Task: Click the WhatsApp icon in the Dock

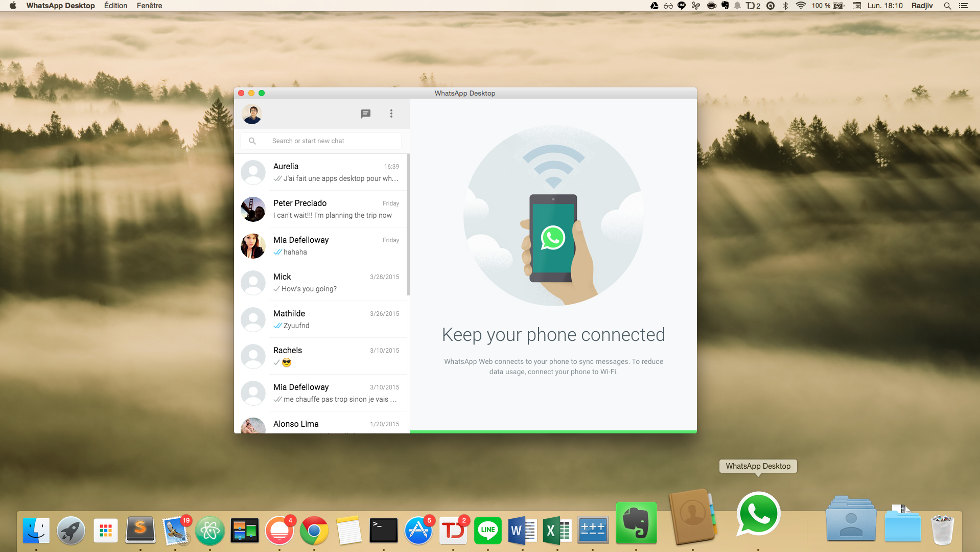Action: pos(758,514)
